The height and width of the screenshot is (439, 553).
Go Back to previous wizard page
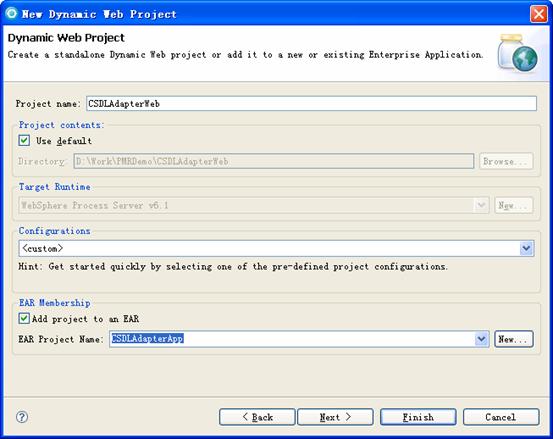[x=257, y=417]
